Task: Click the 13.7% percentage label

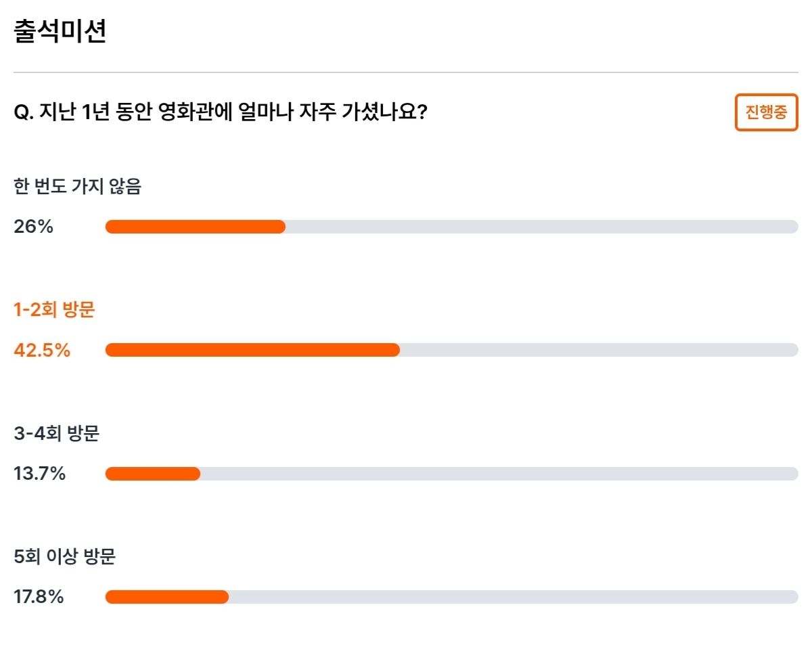Action: pyautogui.click(x=39, y=474)
